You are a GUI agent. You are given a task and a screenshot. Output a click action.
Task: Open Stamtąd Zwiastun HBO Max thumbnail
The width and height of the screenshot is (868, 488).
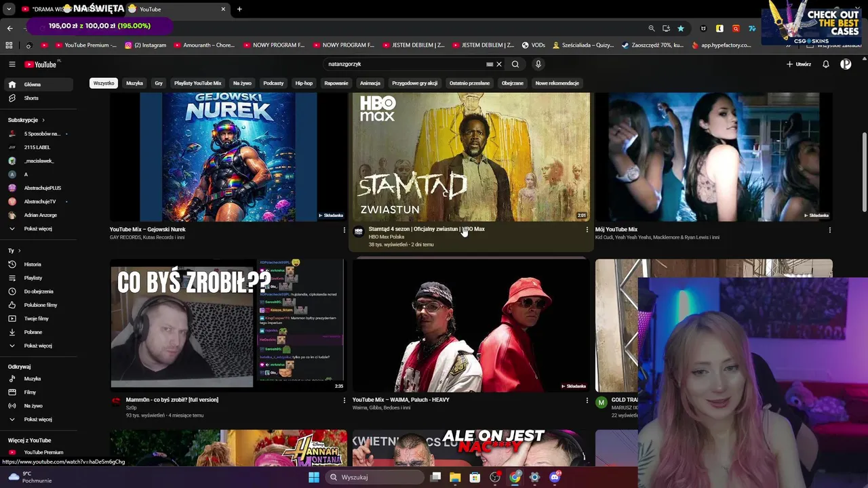tap(471, 157)
